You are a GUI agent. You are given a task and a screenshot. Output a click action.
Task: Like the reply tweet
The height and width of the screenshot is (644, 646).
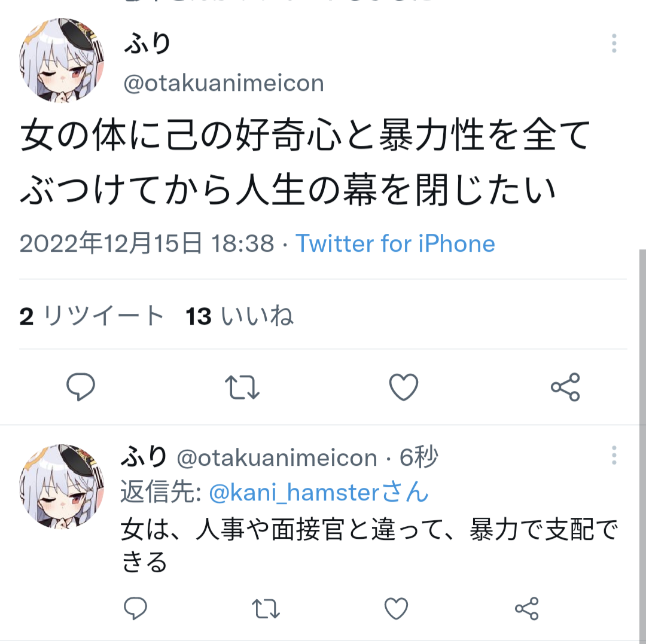396,609
